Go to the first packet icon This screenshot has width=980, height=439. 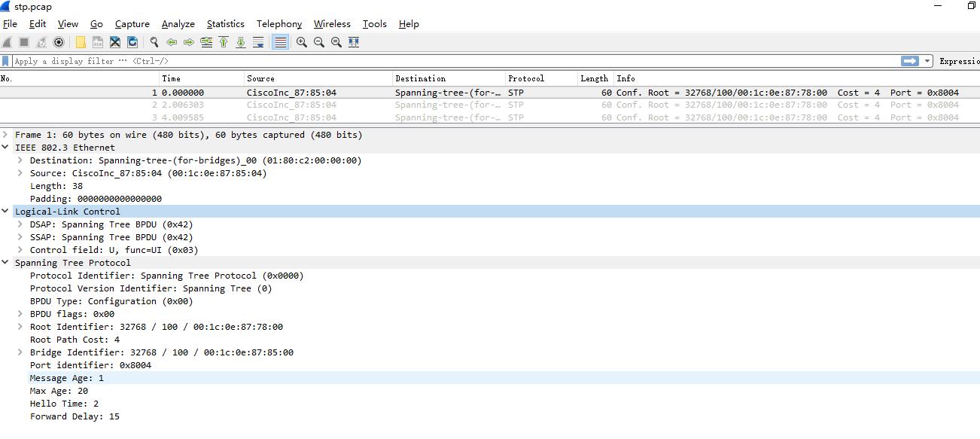[x=224, y=42]
